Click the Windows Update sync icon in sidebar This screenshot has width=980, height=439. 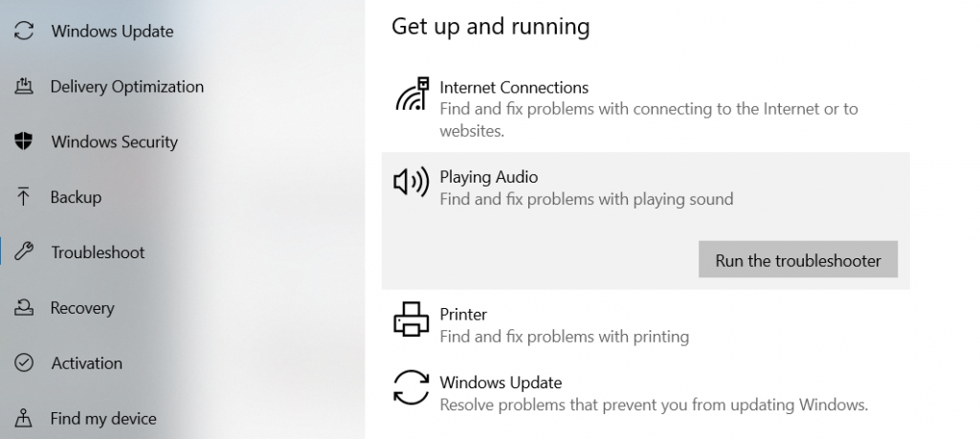tap(24, 32)
